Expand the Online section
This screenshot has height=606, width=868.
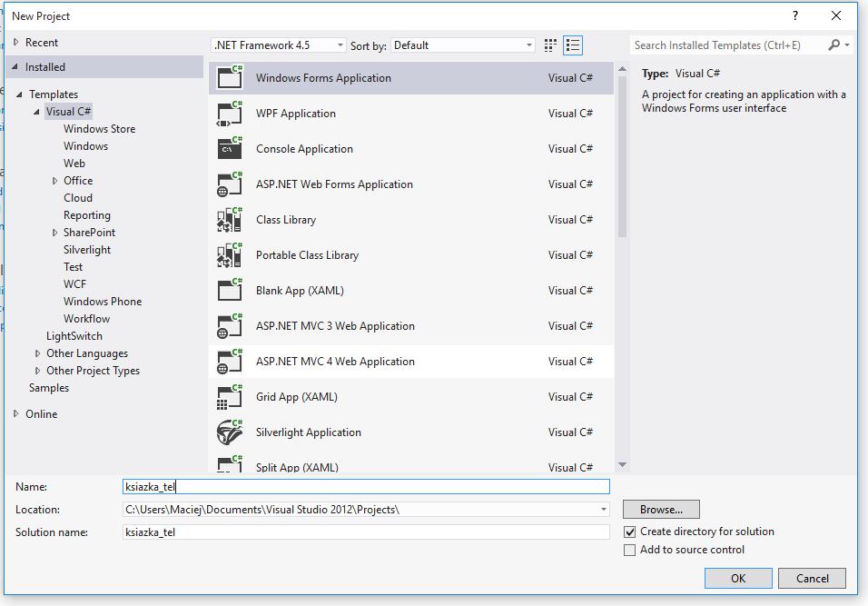click(x=15, y=413)
